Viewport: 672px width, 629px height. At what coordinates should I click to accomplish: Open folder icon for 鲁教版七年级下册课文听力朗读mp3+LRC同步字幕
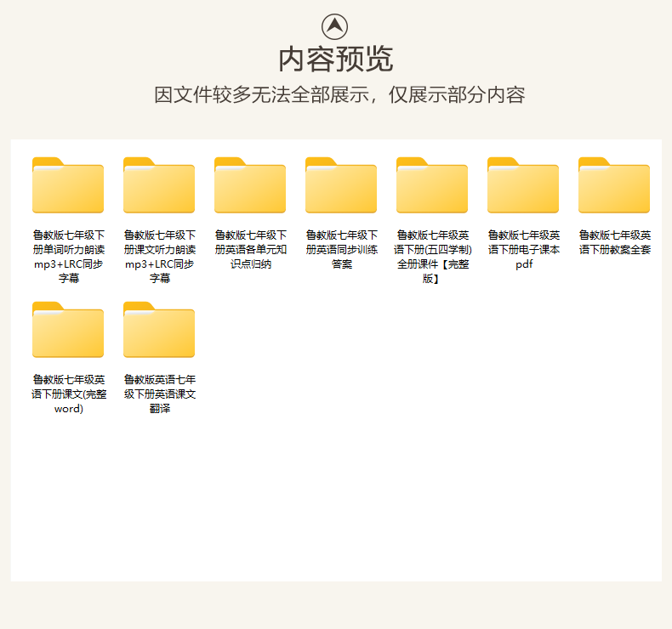click(159, 185)
